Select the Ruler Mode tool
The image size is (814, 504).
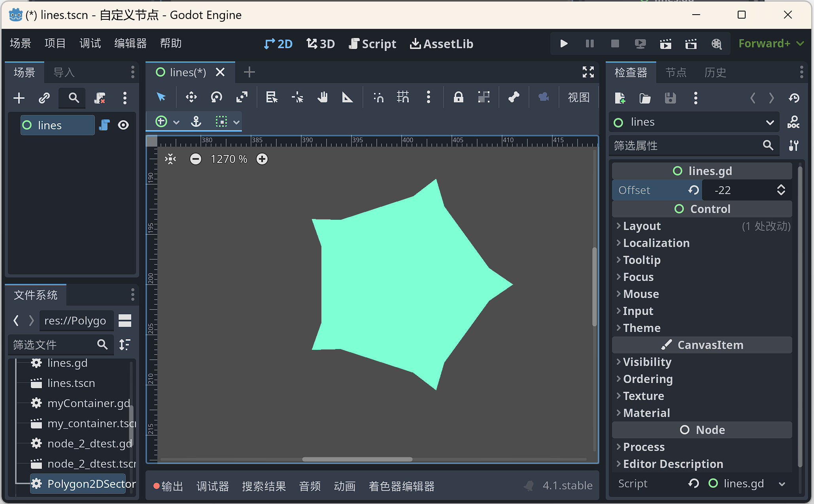point(347,97)
